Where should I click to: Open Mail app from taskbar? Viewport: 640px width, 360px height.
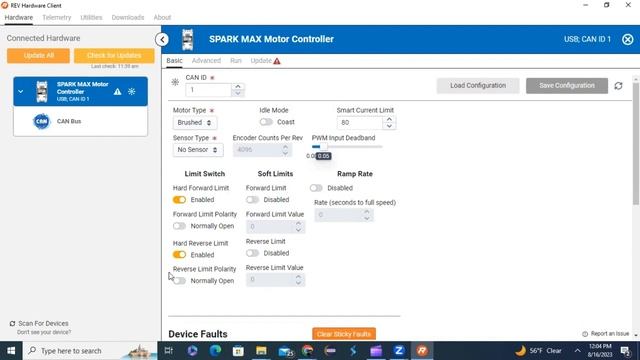coord(285,351)
